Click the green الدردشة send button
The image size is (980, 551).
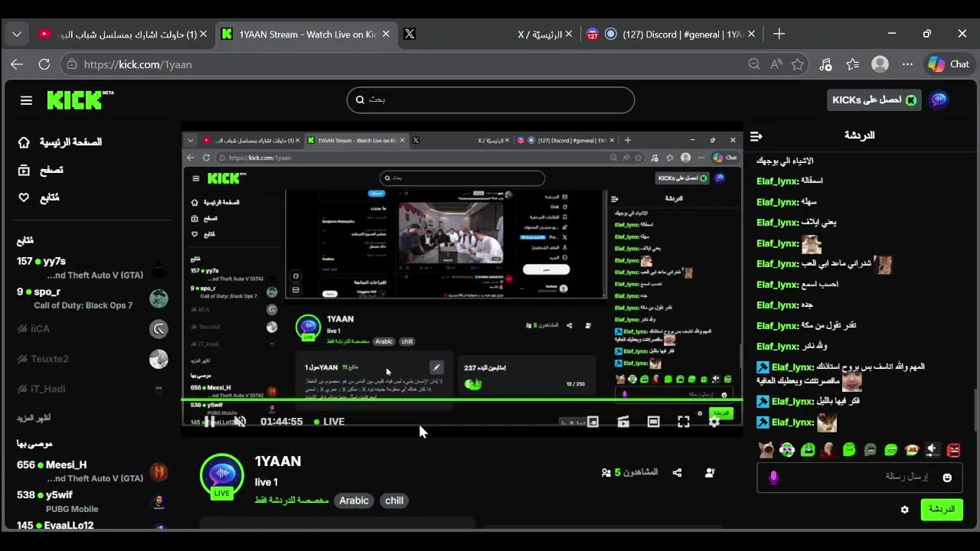(x=942, y=509)
